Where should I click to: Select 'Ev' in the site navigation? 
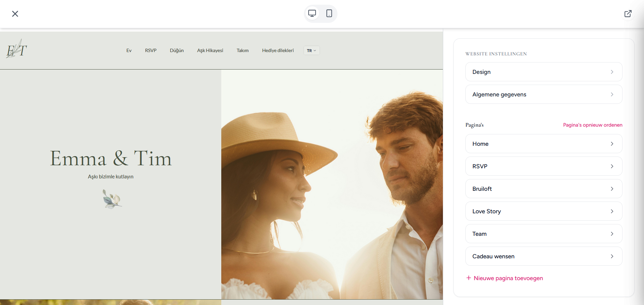point(129,50)
